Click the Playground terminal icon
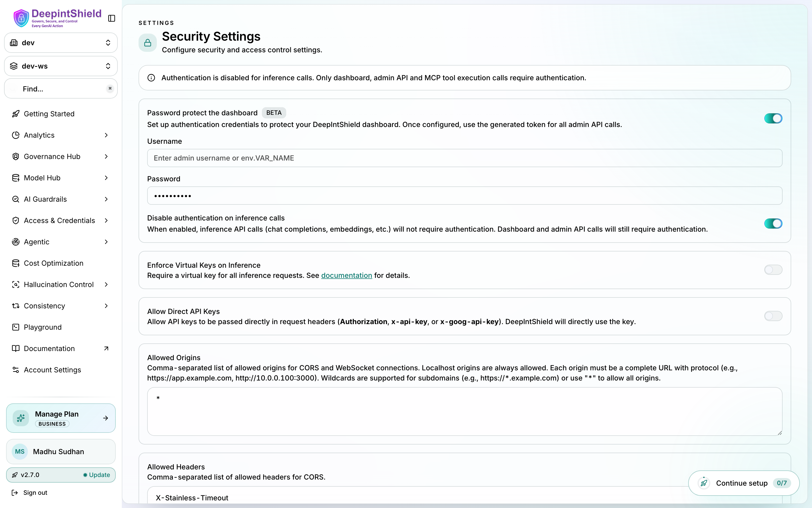812x508 pixels. pos(15,327)
